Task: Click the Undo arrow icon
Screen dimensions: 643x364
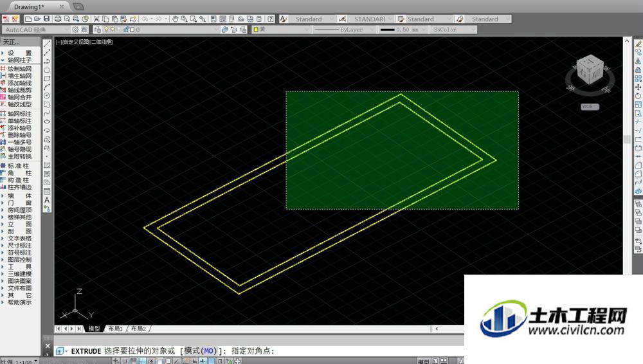Action: click(x=145, y=19)
